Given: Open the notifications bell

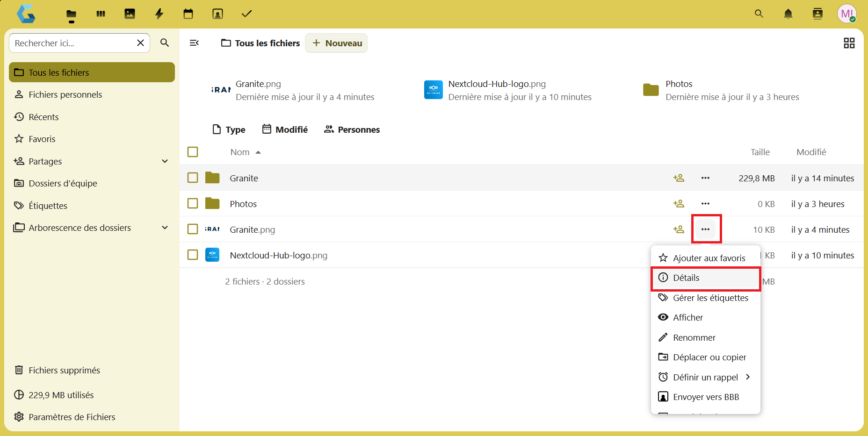Looking at the screenshot, I should pyautogui.click(x=788, y=14).
